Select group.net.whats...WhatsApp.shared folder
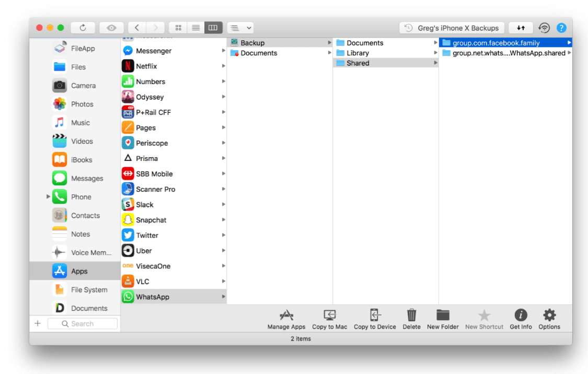This screenshot has height=374, width=588. pyautogui.click(x=505, y=53)
